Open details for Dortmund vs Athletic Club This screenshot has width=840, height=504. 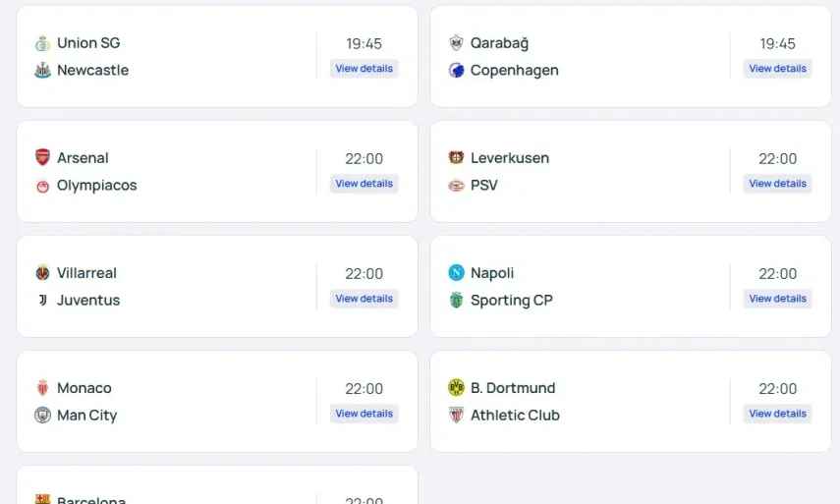pos(777,414)
